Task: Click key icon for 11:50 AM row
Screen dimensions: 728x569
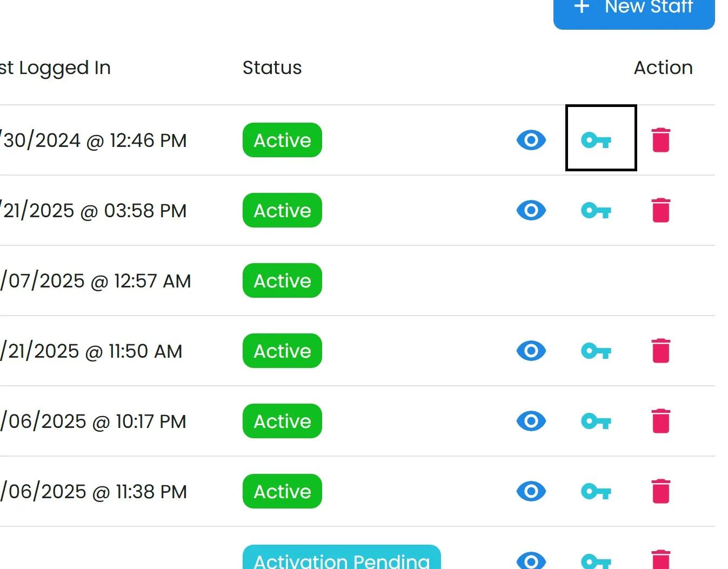Action: pyautogui.click(x=596, y=351)
